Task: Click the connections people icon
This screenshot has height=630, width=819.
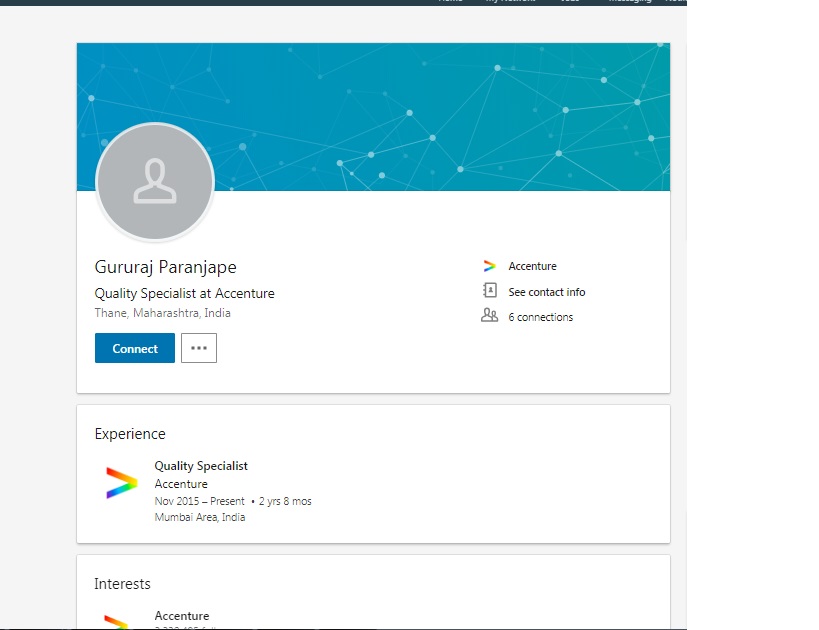Action: tap(489, 315)
